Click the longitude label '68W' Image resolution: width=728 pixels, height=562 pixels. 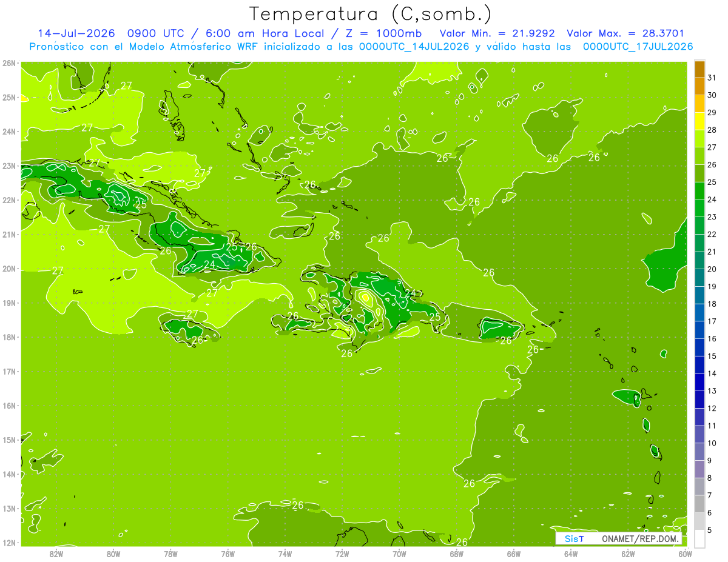pyautogui.click(x=457, y=553)
